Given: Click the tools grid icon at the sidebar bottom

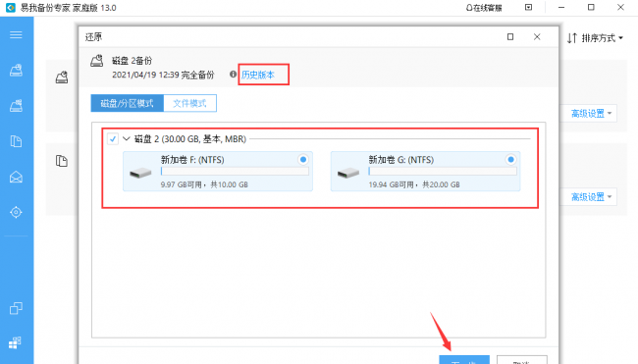Looking at the screenshot, I should point(15,342).
